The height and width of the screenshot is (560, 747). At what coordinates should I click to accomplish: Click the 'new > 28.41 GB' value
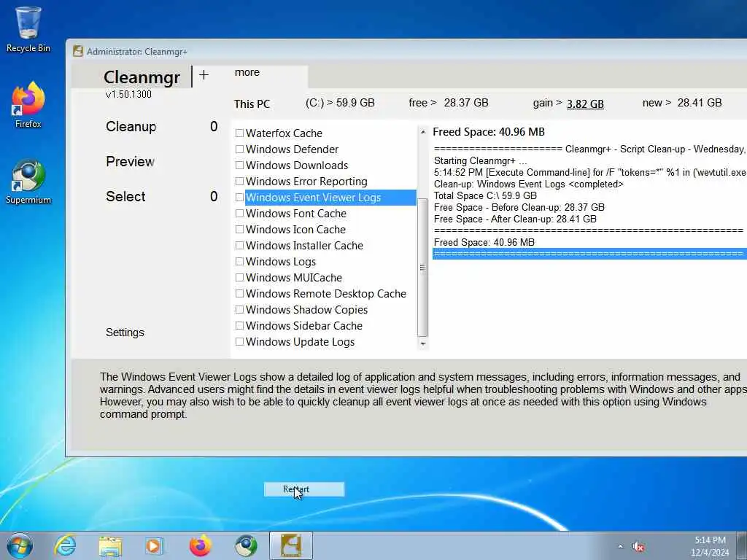pyautogui.click(x=682, y=103)
